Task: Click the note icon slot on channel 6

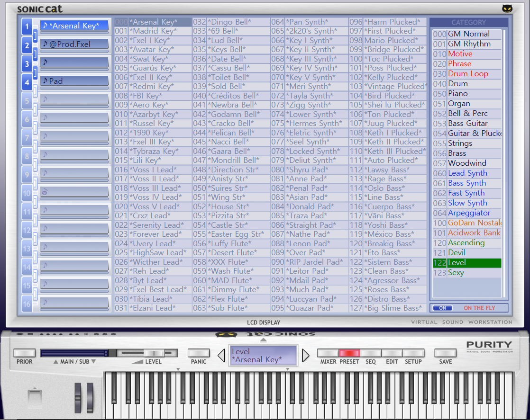Action: (74, 118)
